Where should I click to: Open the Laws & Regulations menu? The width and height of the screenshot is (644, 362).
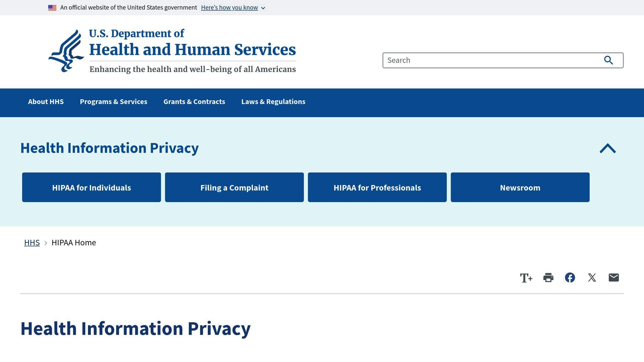(x=273, y=101)
